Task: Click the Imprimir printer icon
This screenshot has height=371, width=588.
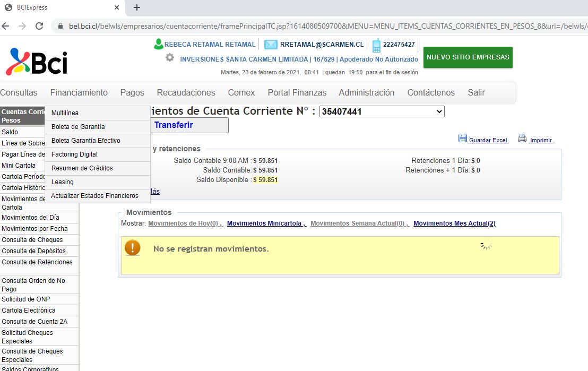Action: (x=522, y=139)
